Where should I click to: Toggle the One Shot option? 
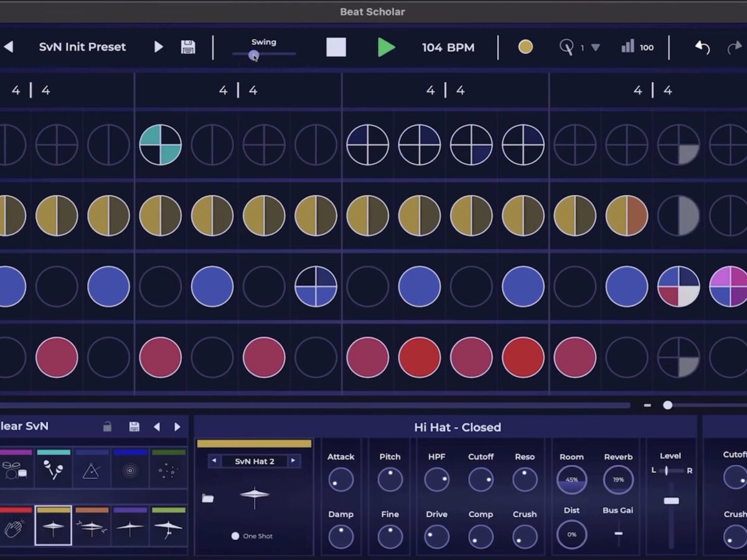pos(235,536)
